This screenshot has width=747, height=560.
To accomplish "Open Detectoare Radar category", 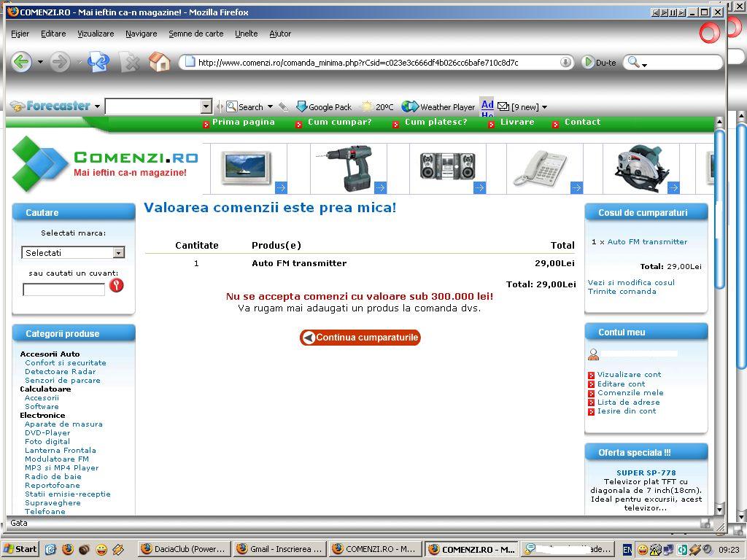I will 60,371.
